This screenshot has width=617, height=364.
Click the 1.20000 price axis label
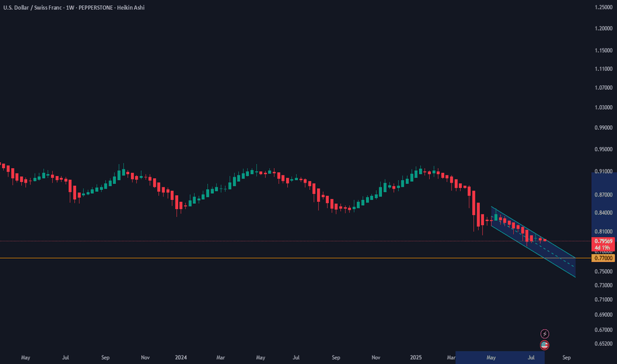click(603, 28)
